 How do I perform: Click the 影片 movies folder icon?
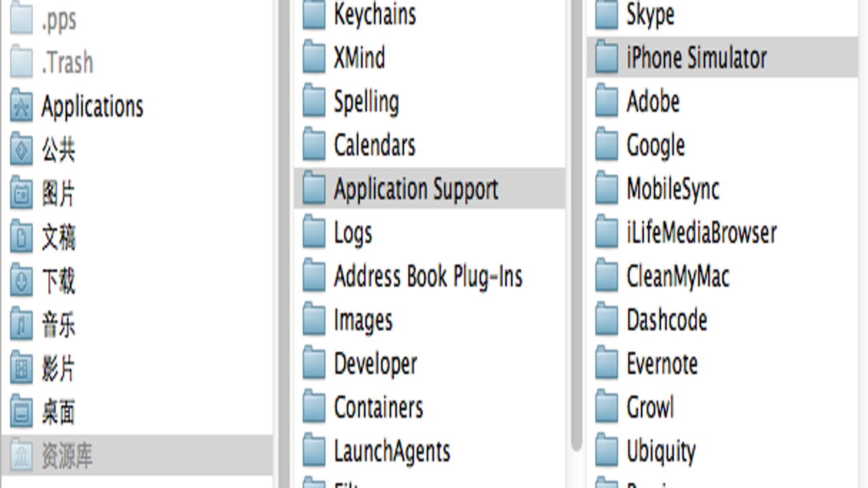(x=22, y=369)
